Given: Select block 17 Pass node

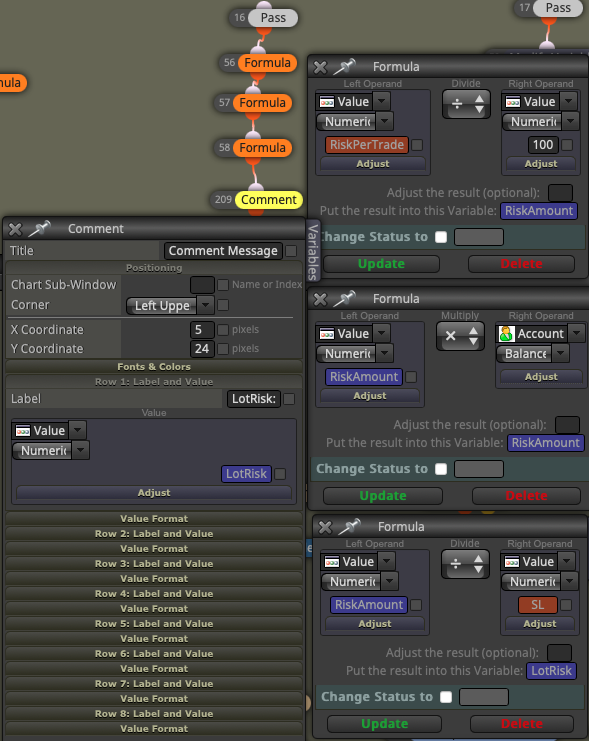Looking at the screenshot, I should point(558,8).
